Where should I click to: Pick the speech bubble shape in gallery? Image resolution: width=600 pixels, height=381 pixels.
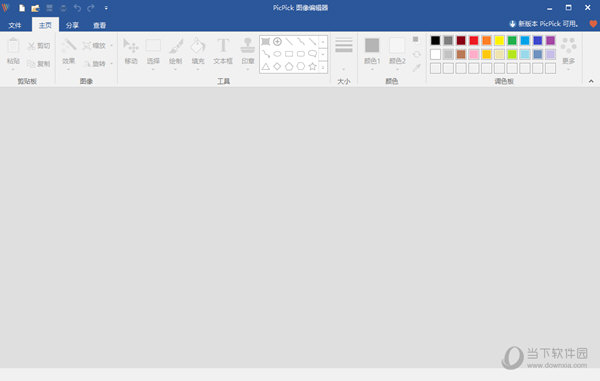pyautogui.click(x=313, y=54)
